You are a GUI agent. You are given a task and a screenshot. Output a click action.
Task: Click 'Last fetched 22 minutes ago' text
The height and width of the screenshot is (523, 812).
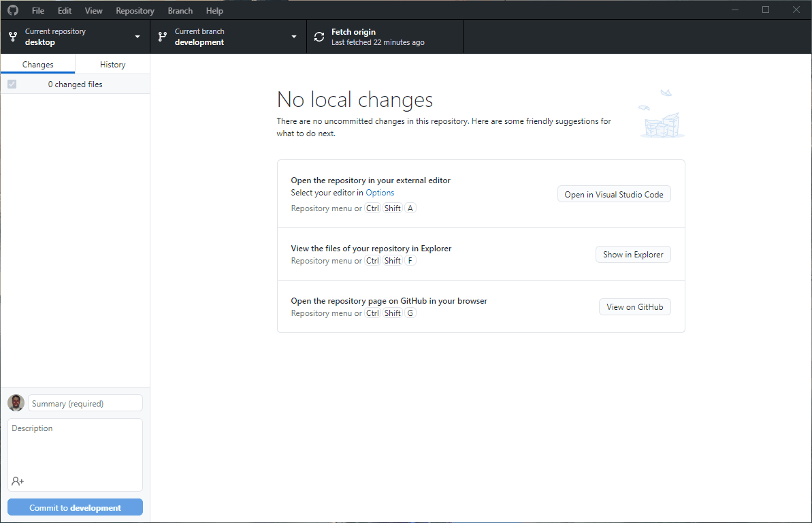point(378,42)
